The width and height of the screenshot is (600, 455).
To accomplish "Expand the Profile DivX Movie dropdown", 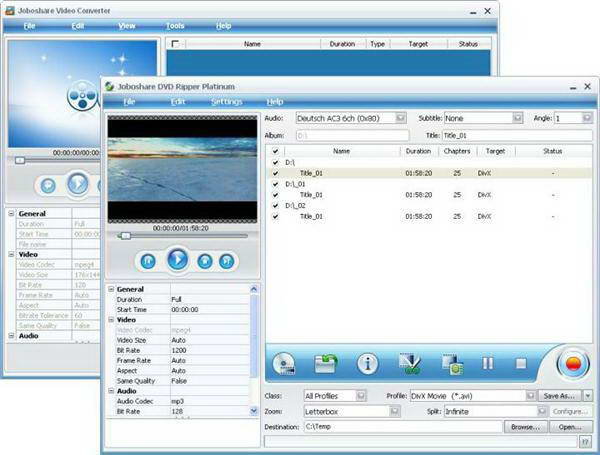I will point(531,396).
